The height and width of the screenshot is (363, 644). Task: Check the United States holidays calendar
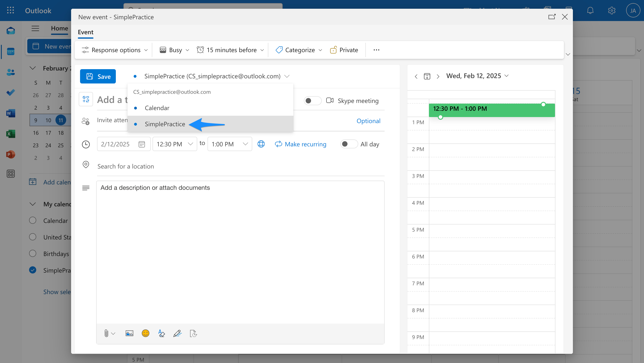pos(32,237)
